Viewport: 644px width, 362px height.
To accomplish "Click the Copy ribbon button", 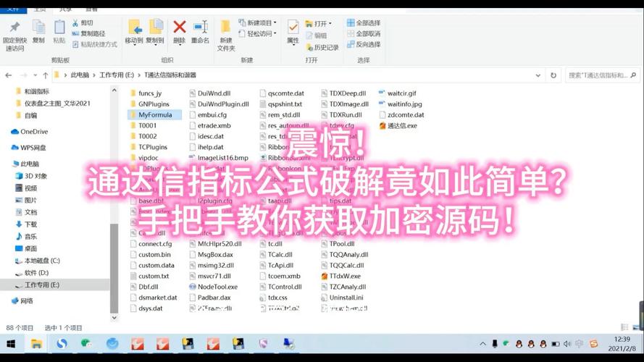I will pos(38,32).
